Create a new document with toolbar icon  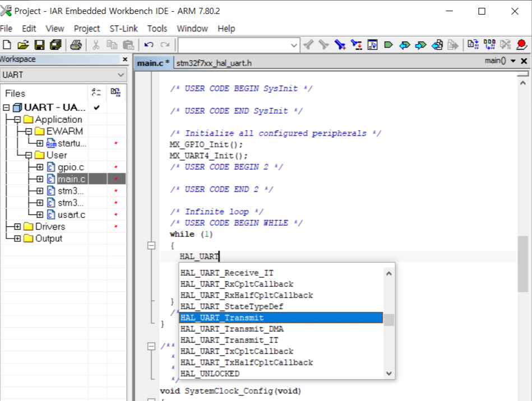(7, 45)
